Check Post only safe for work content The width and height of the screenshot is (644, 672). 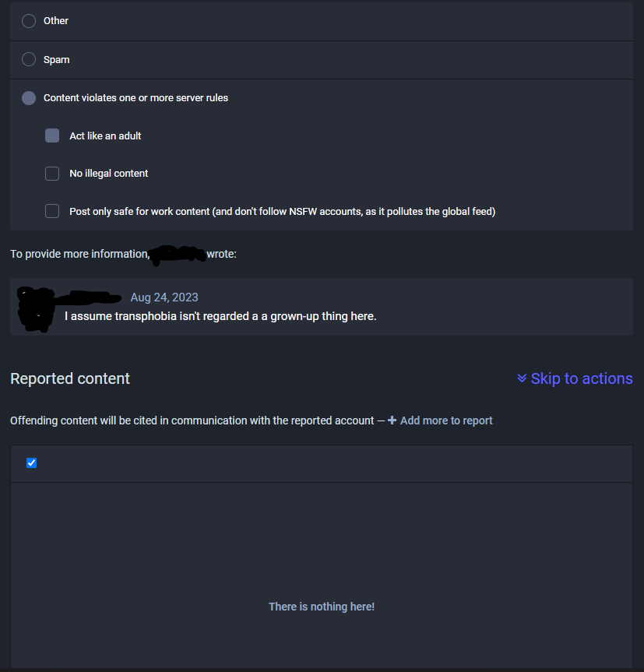coord(52,211)
